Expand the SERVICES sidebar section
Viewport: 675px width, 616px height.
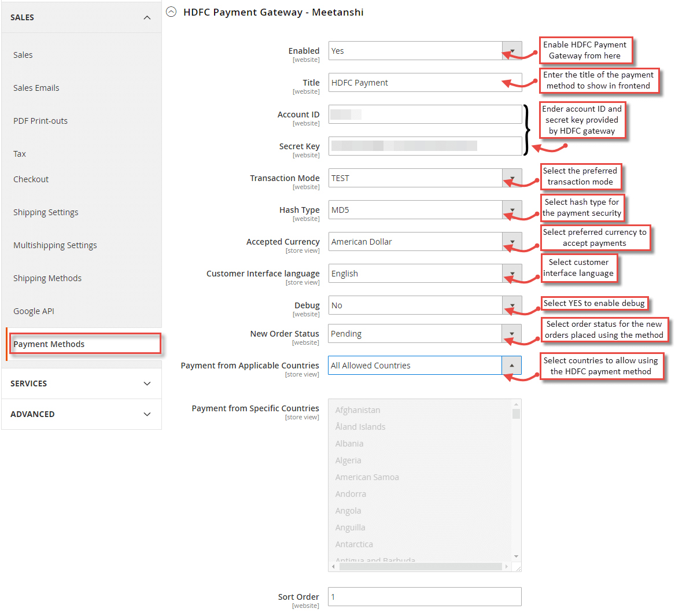(81, 383)
